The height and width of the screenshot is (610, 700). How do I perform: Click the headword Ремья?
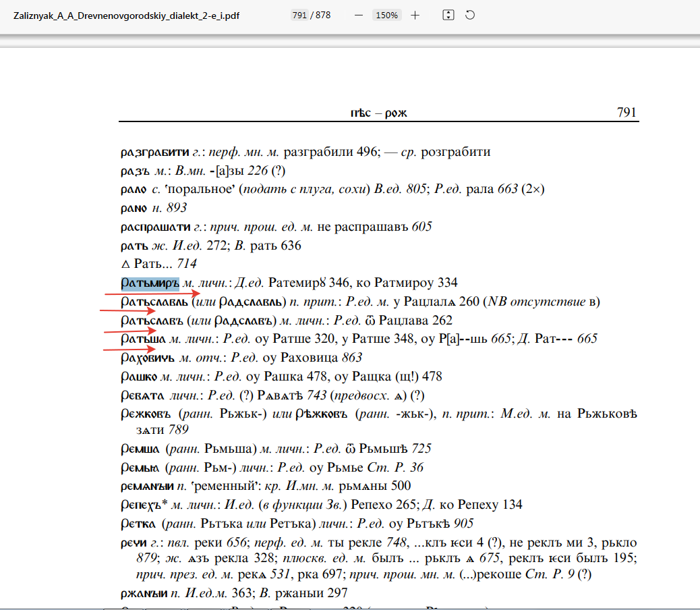(x=140, y=468)
